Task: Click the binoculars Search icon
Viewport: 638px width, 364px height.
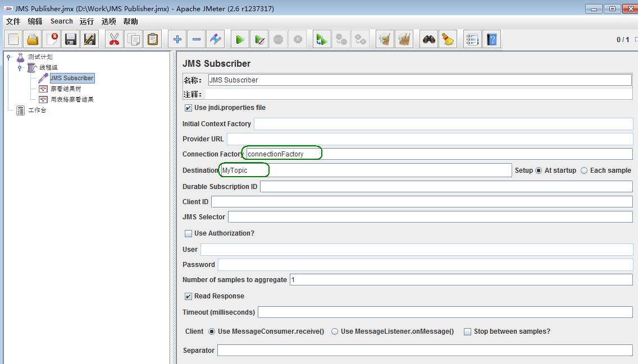Action: coord(429,39)
